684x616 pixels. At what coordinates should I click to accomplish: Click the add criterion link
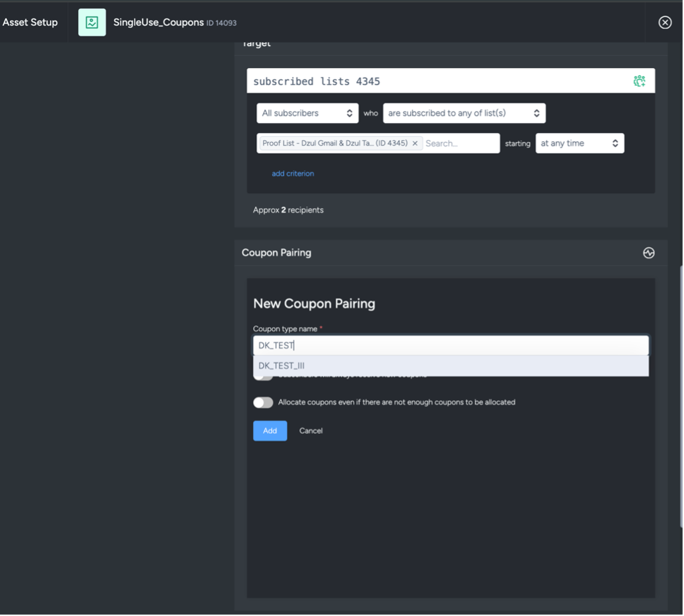click(x=293, y=173)
